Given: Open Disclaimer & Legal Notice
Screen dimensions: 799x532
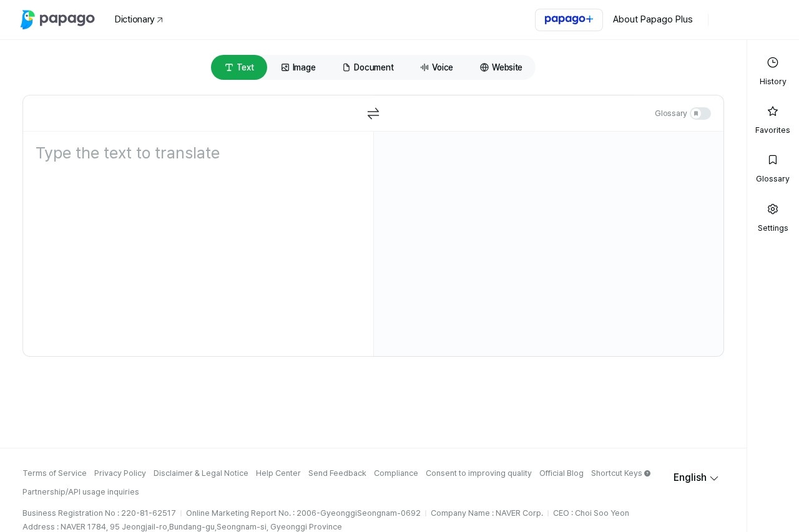Looking at the screenshot, I should click(201, 473).
